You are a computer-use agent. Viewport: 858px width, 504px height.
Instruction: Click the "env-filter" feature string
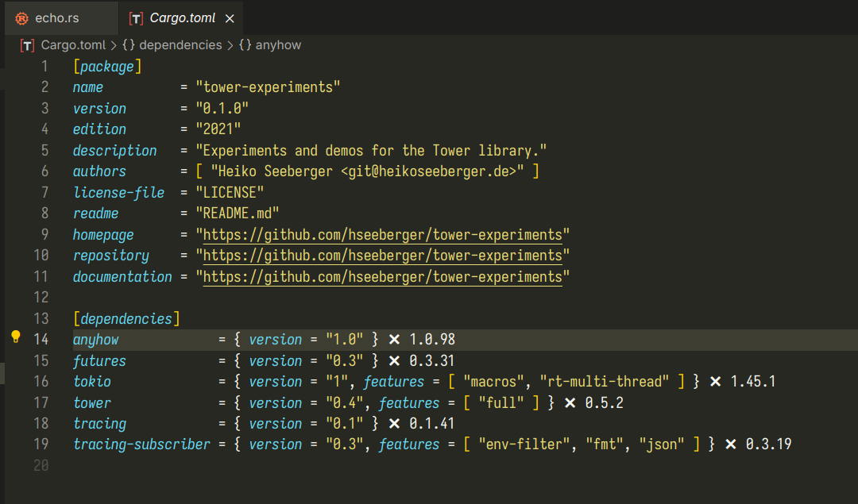coord(524,444)
